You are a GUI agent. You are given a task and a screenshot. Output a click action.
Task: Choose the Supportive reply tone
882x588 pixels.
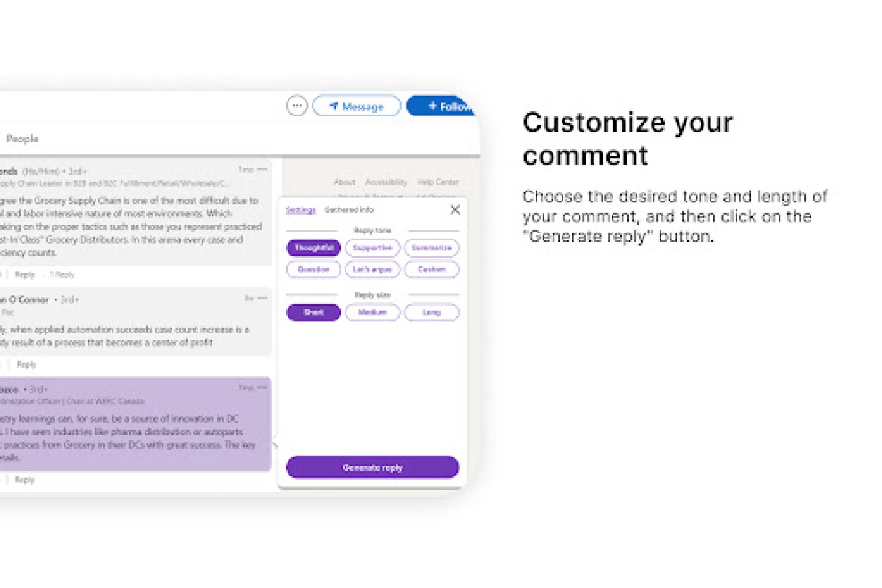(372, 248)
